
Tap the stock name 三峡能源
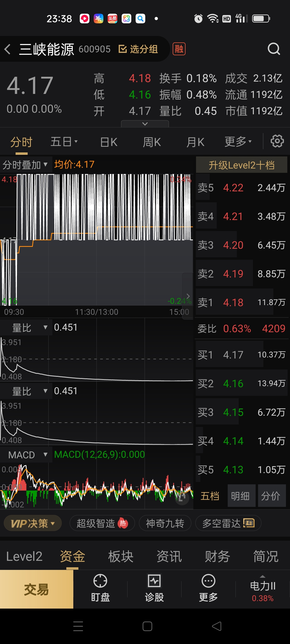tap(46, 49)
